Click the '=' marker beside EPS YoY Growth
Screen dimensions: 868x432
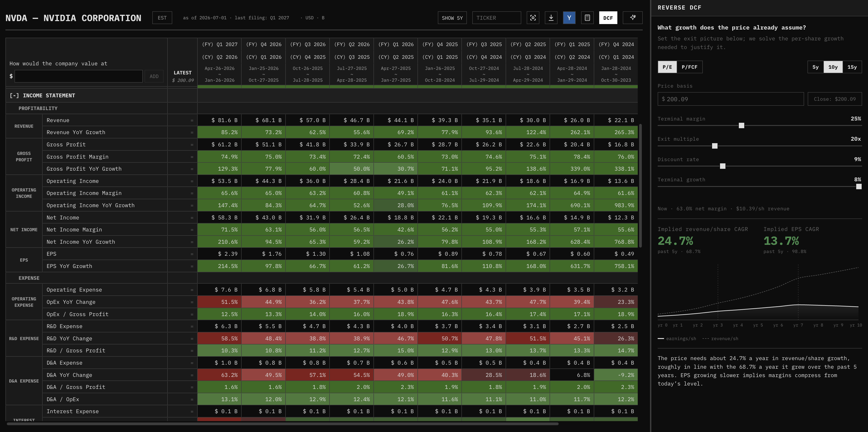(x=192, y=266)
